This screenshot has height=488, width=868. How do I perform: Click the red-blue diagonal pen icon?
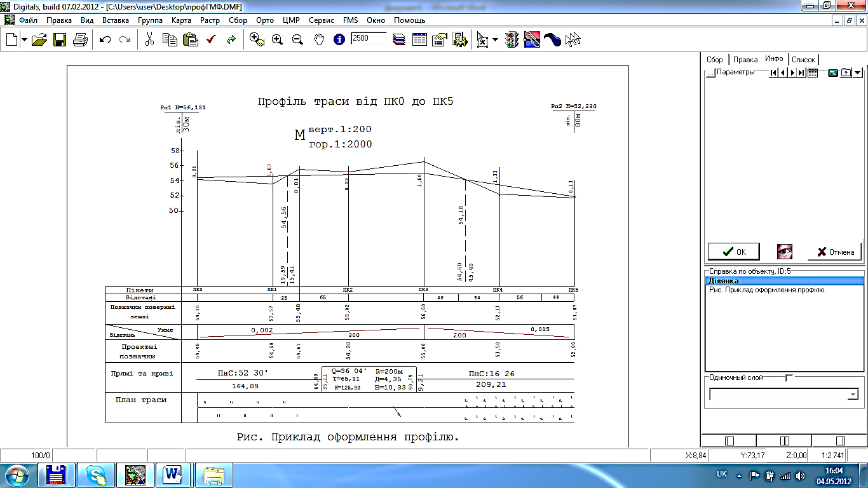pyautogui.click(x=532, y=39)
